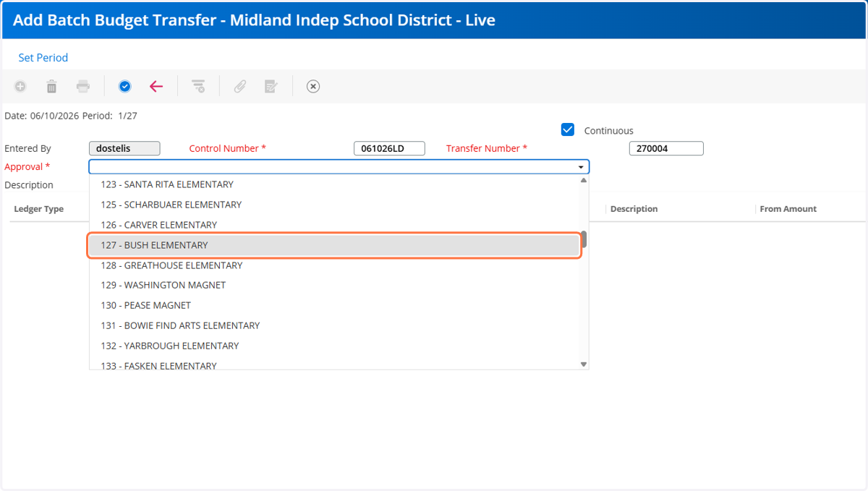Click the From Amount column header
Screen dimensions: 868x491
click(x=788, y=209)
